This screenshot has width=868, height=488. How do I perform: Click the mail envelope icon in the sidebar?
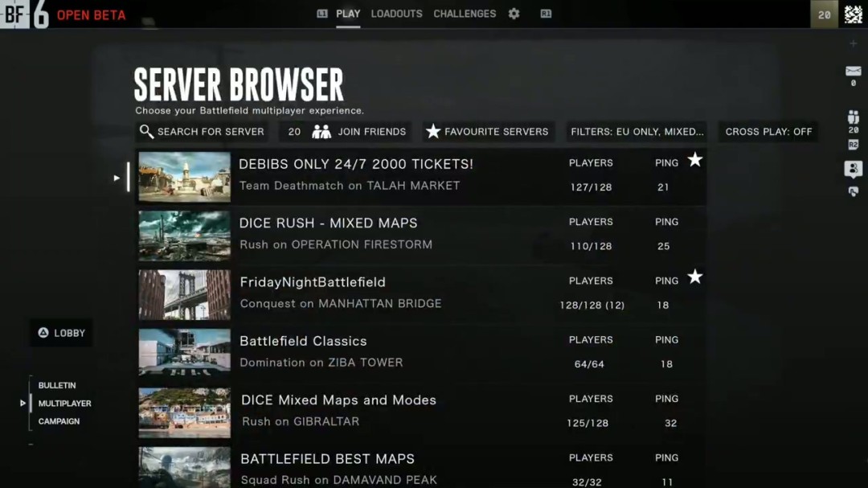click(853, 72)
